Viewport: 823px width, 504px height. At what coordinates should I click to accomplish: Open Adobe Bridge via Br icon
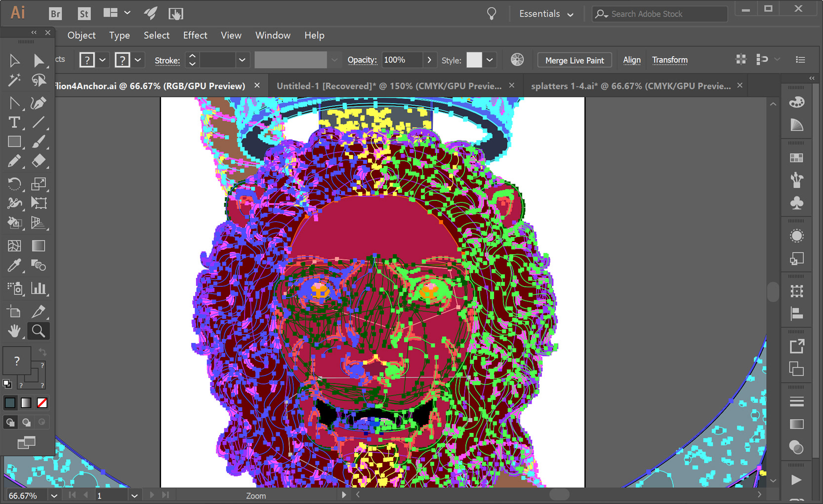point(55,14)
